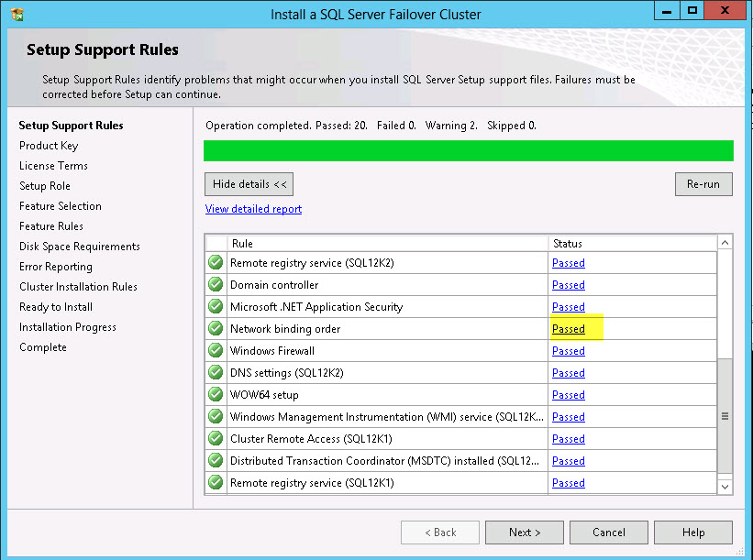Viewport: 753px width, 560px height.
Task: Collapse the rule list with Hide details
Action: pyautogui.click(x=249, y=184)
